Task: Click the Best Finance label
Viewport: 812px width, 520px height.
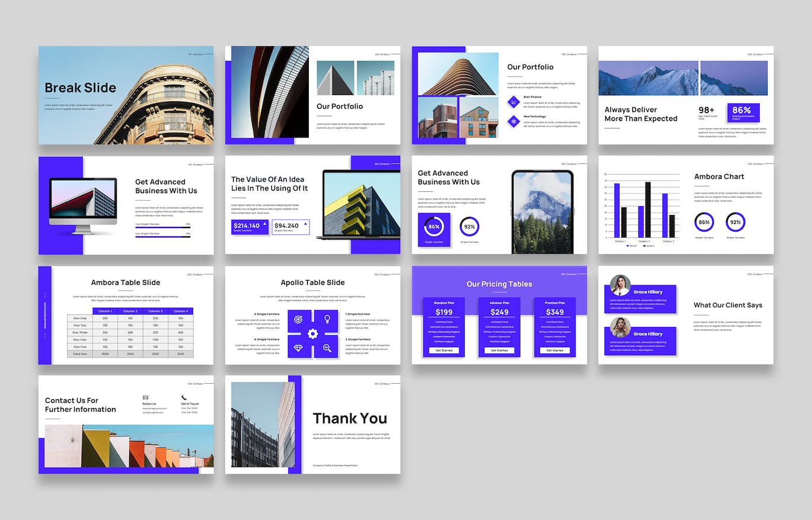Action: pos(532,97)
